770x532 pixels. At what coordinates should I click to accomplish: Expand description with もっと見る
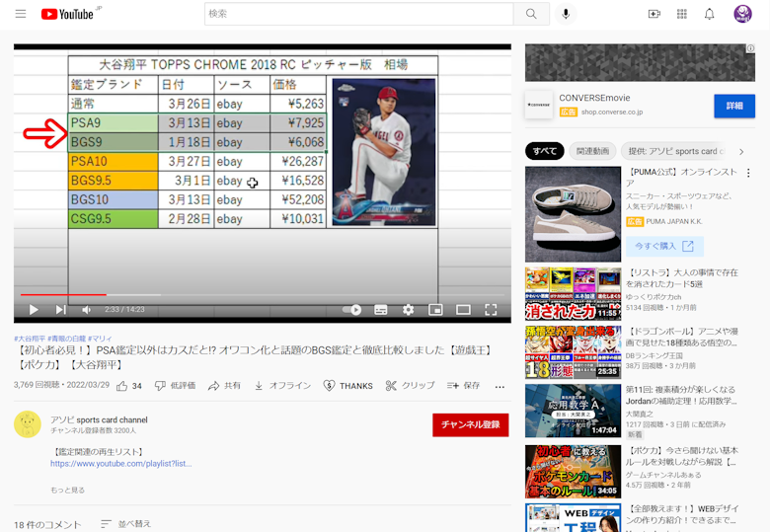click(68, 490)
